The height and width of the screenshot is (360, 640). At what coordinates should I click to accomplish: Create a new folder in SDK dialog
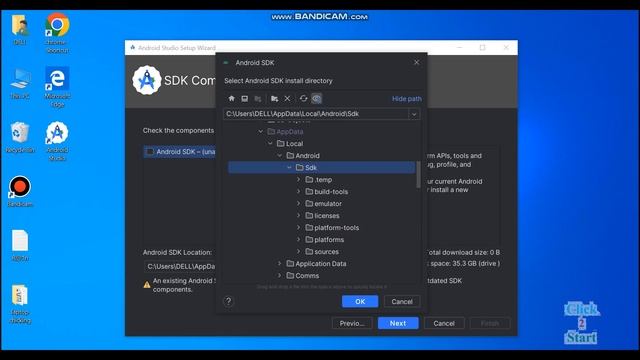(274, 98)
